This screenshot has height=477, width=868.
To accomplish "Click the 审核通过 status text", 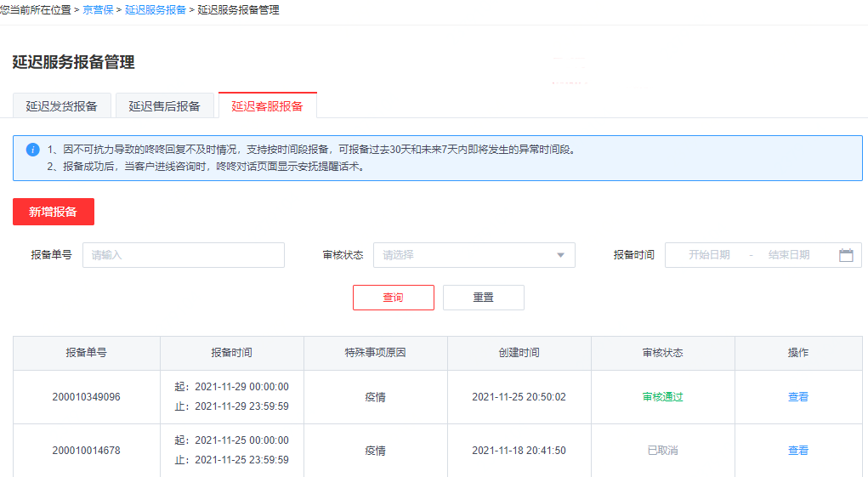I will click(x=662, y=397).
